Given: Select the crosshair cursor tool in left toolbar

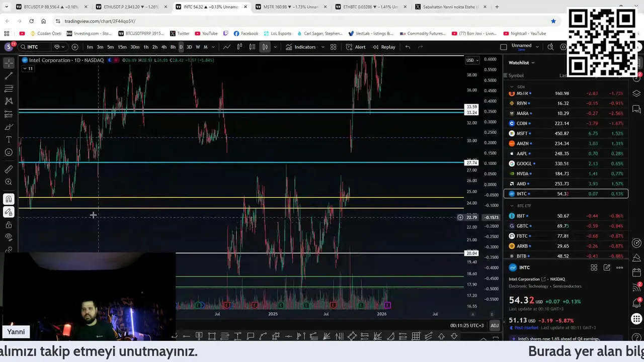Looking at the screenshot, I should coord(9,63).
